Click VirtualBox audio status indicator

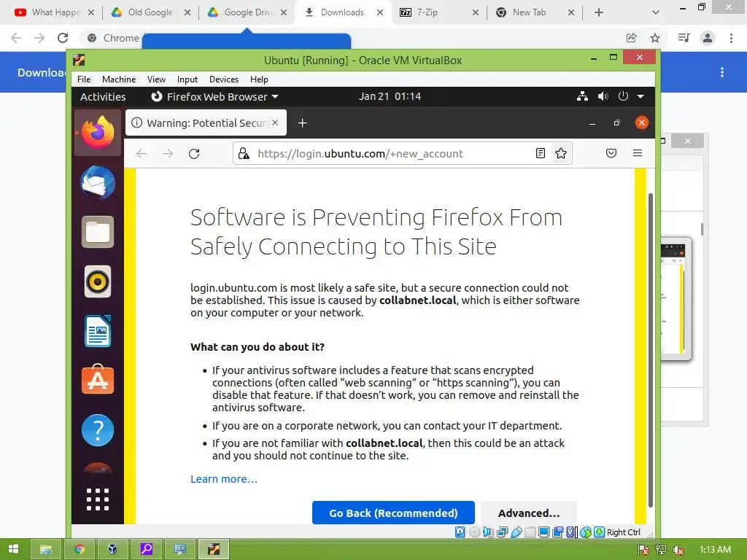[488, 532]
